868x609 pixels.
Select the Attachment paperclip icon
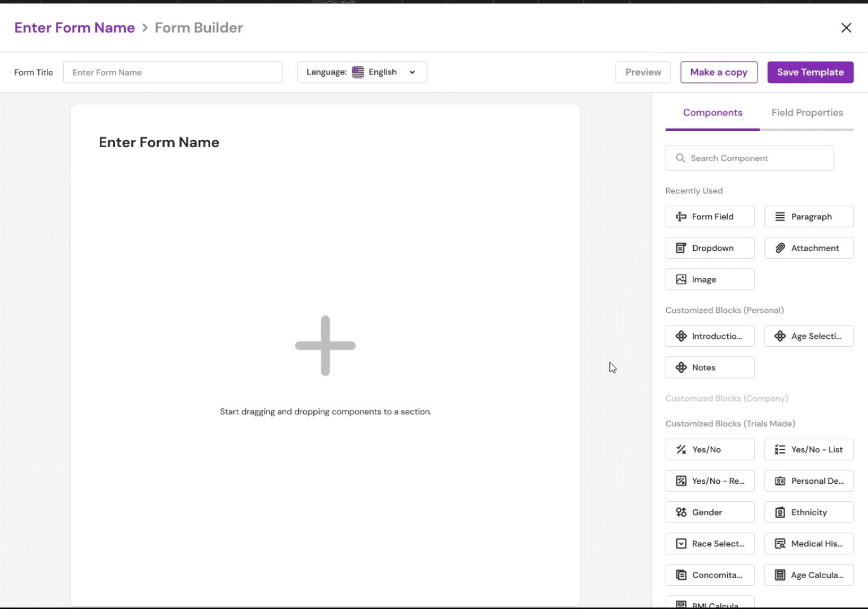pyautogui.click(x=780, y=248)
